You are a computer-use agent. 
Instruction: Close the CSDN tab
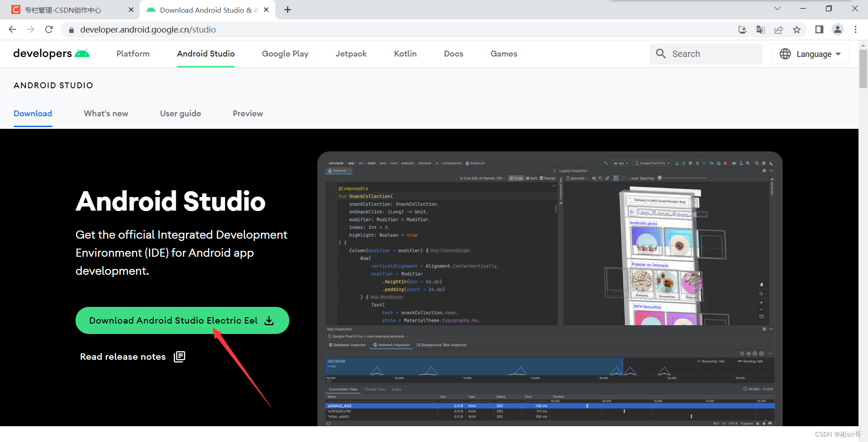pyautogui.click(x=131, y=9)
